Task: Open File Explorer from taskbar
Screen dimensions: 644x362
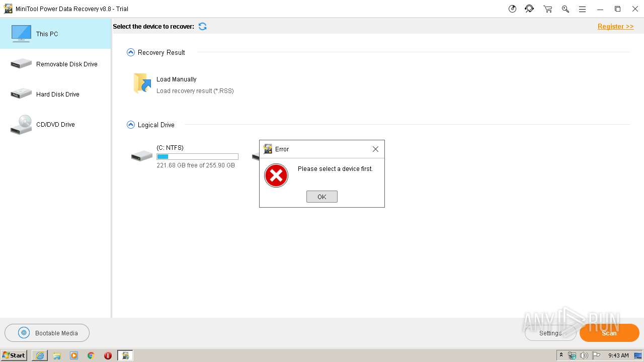Action: (57, 355)
